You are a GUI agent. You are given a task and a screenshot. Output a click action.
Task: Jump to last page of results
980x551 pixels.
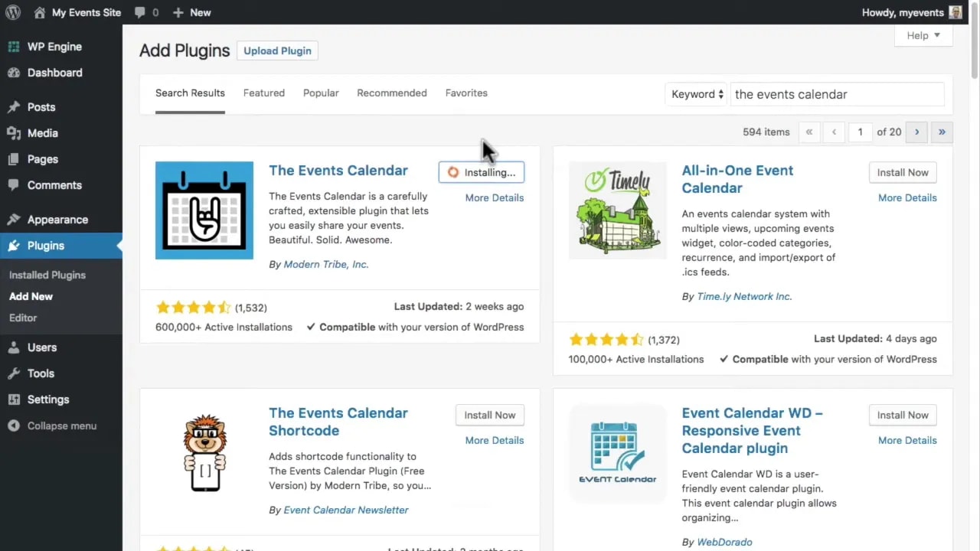942,132
